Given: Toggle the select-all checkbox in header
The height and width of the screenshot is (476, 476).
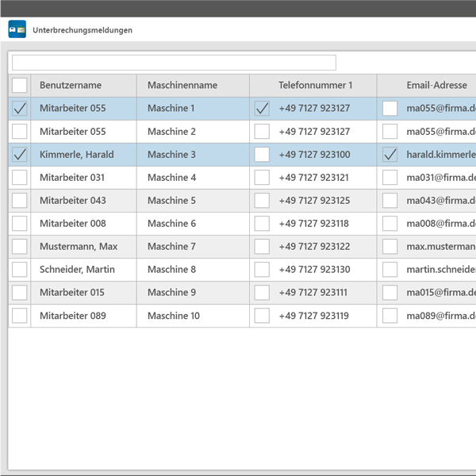Looking at the screenshot, I should click(20, 86).
